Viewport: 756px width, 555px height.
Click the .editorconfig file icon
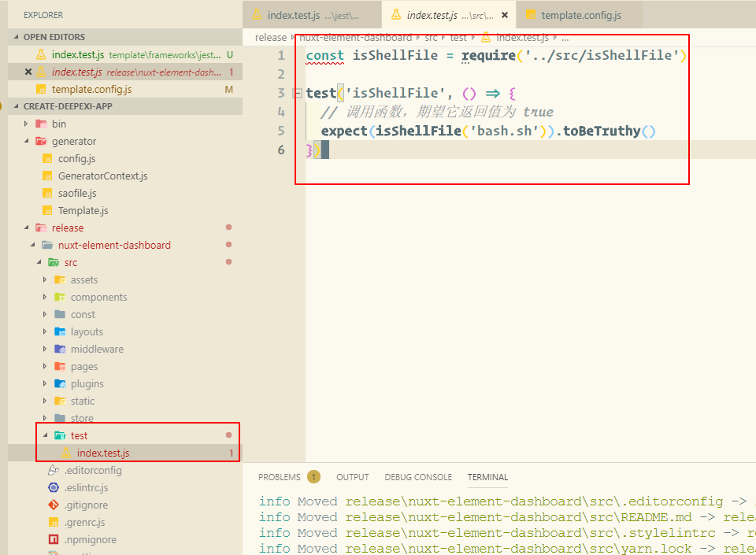click(x=54, y=471)
